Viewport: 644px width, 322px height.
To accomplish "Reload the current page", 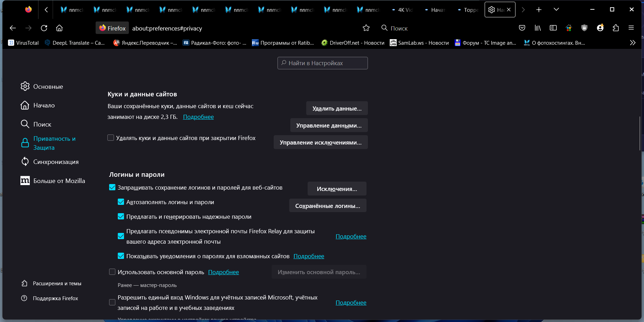I will click(44, 28).
